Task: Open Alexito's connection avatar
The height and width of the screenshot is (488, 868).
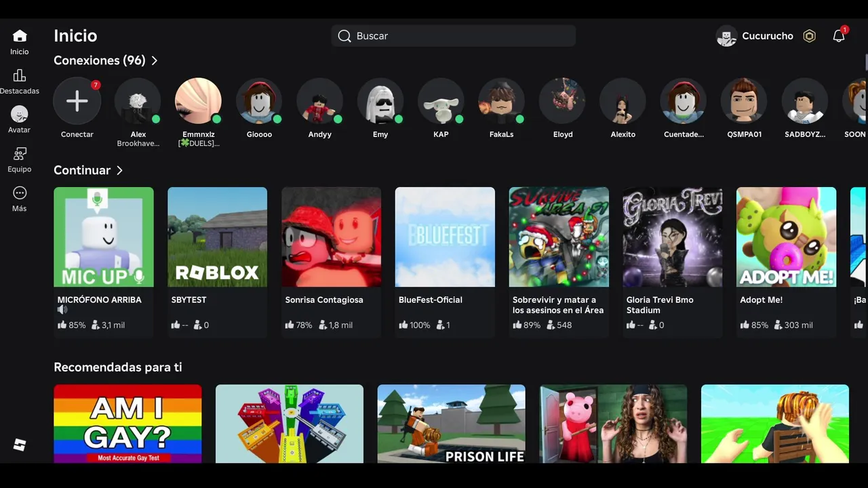Action: pyautogui.click(x=623, y=101)
